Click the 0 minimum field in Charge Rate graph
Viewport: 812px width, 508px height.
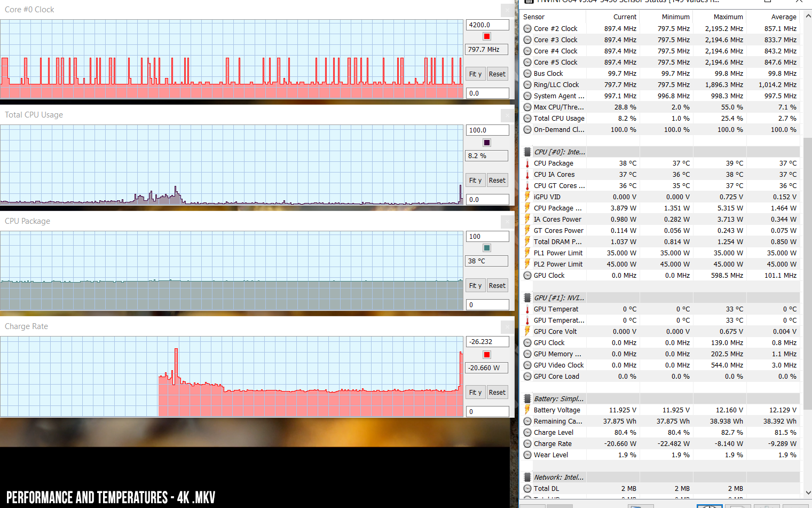[487, 411]
